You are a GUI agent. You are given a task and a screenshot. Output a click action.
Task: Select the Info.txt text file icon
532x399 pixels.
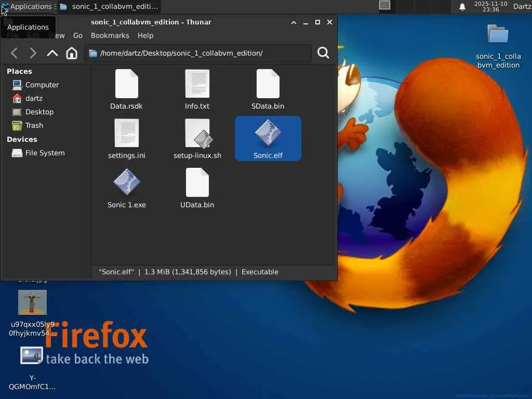[197, 84]
